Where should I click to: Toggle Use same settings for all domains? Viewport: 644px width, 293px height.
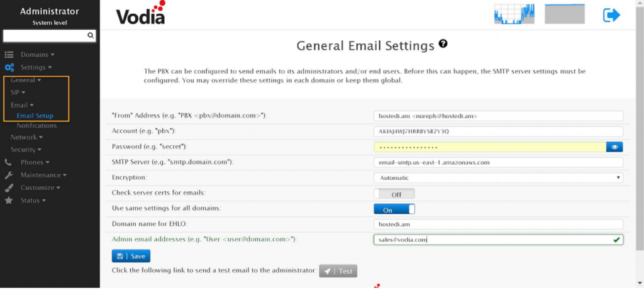coord(394,209)
